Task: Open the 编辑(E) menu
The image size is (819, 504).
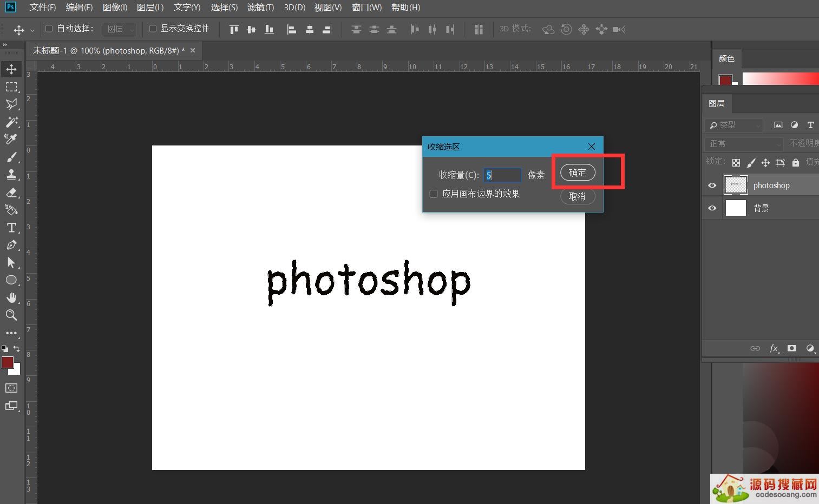Action: point(79,8)
